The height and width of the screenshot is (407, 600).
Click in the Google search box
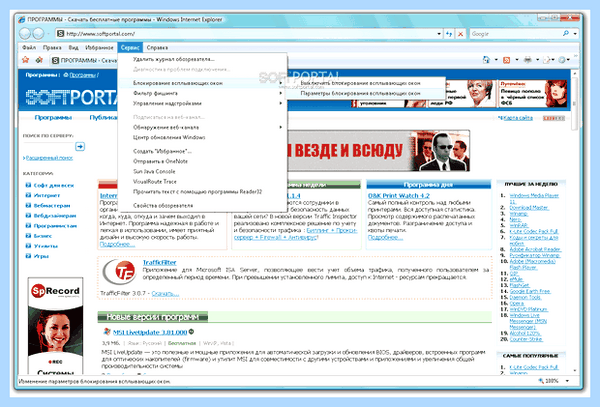(x=516, y=34)
